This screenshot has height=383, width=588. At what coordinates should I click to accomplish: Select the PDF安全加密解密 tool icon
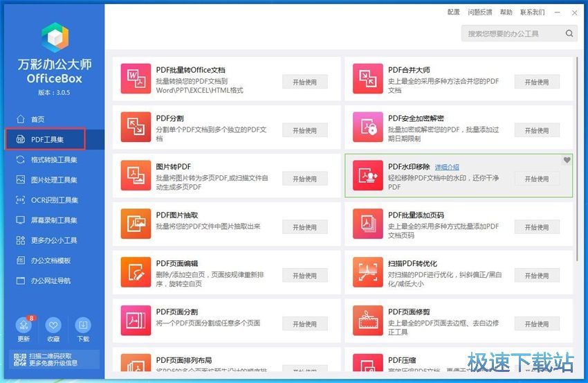(x=368, y=127)
